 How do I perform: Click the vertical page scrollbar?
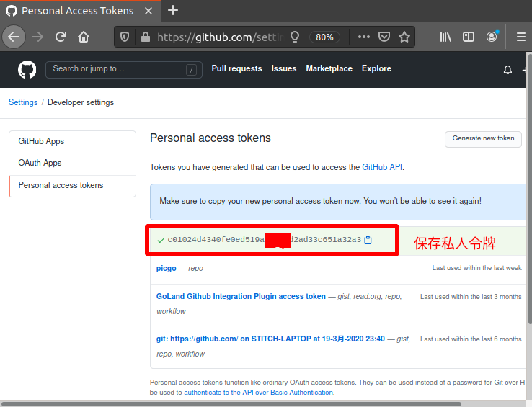tap(529, 189)
